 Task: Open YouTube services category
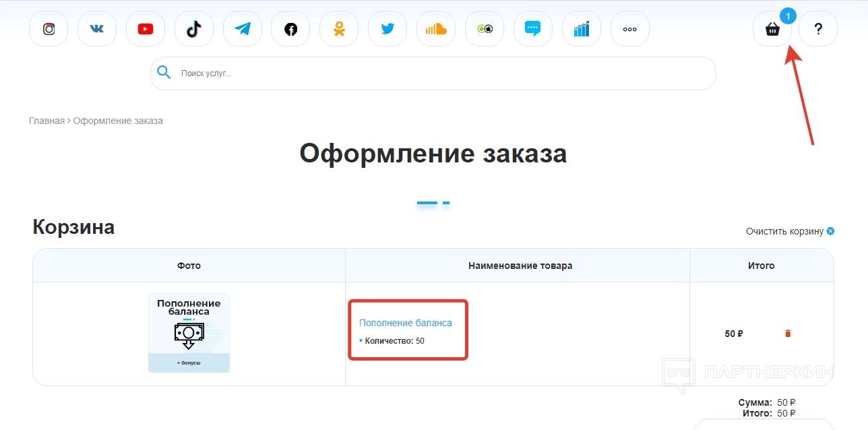[146, 29]
